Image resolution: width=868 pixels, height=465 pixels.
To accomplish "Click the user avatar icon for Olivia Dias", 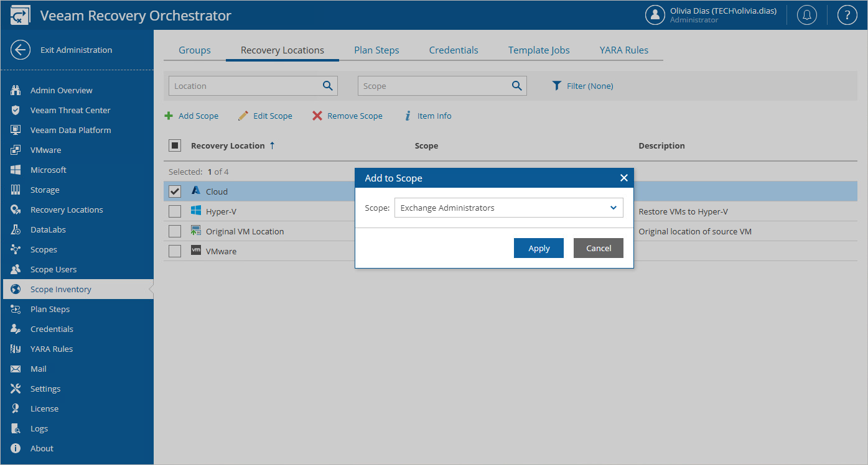I will click(655, 16).
